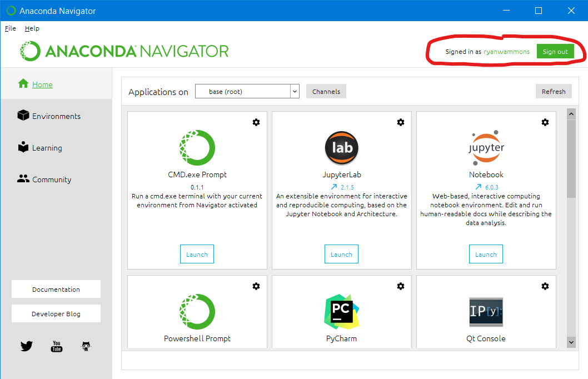Click JupyterLab update arrow icon
588x379 pixels.
pyautogui.click(x=334, y=187)
